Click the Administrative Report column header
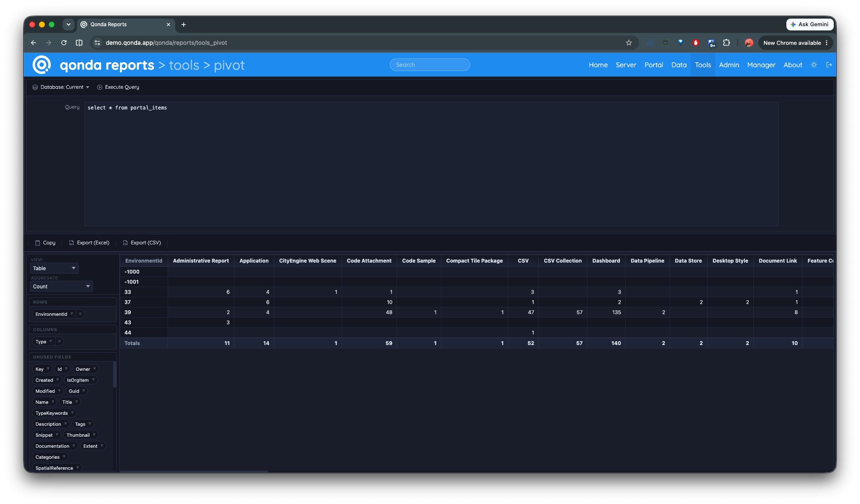 click(x=201, y=261)
